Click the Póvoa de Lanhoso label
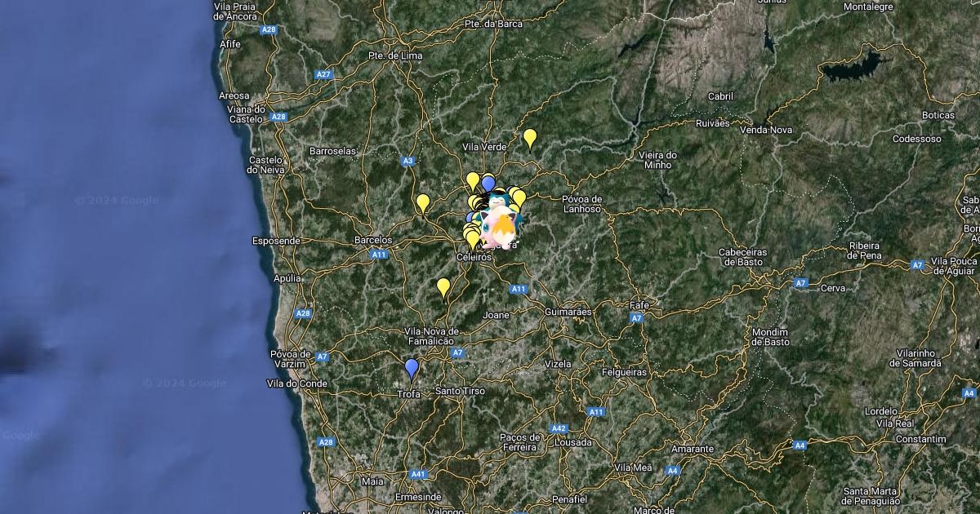Screen dimensions: 980x514 click(581, 204)
